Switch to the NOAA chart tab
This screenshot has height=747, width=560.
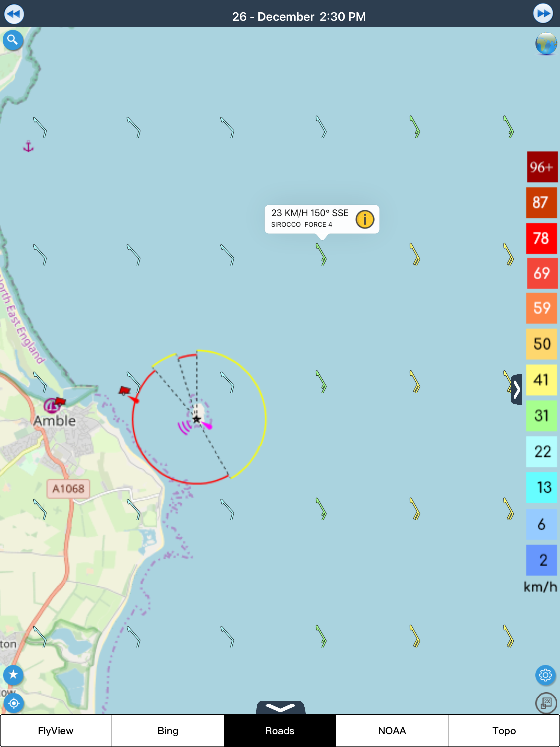click(x=392, y=731)
